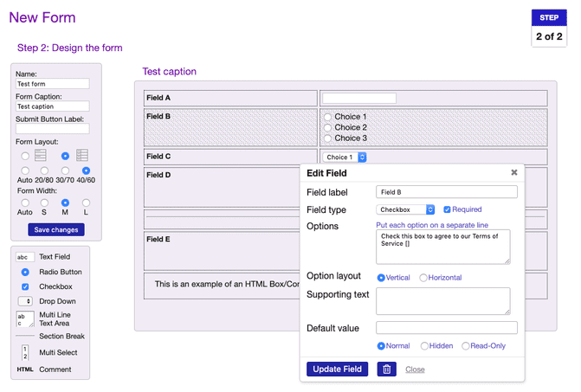Set Form Width to Auto

tap(25, 202)
